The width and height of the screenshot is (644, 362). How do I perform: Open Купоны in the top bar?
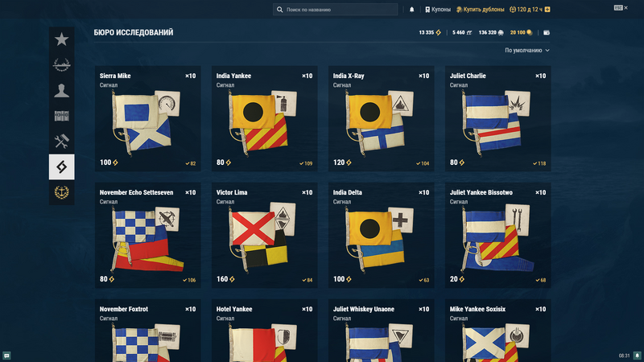coord(438,10)
